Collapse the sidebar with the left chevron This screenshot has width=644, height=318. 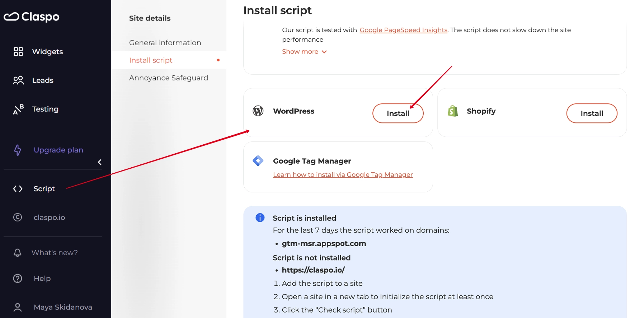pos(100,162)
